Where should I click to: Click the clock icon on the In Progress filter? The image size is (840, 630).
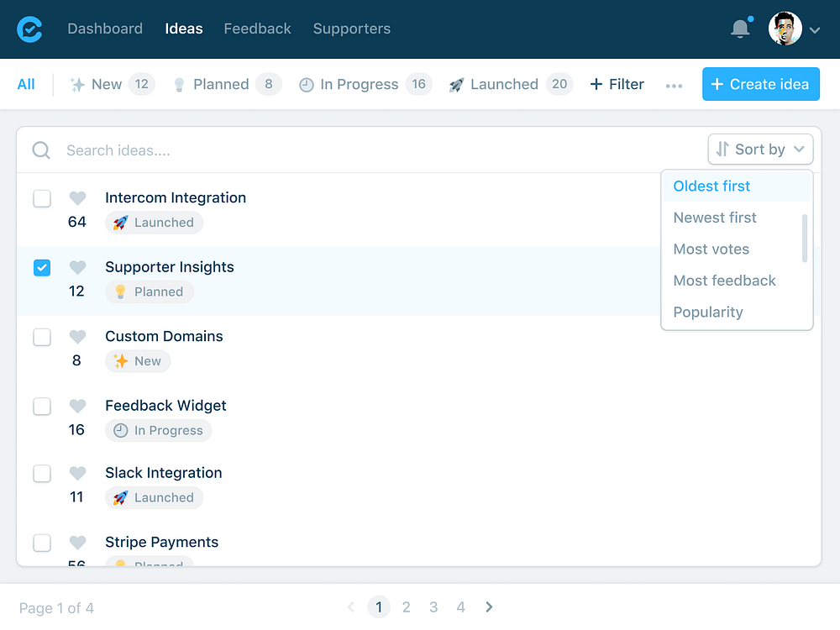coord(306,84)
